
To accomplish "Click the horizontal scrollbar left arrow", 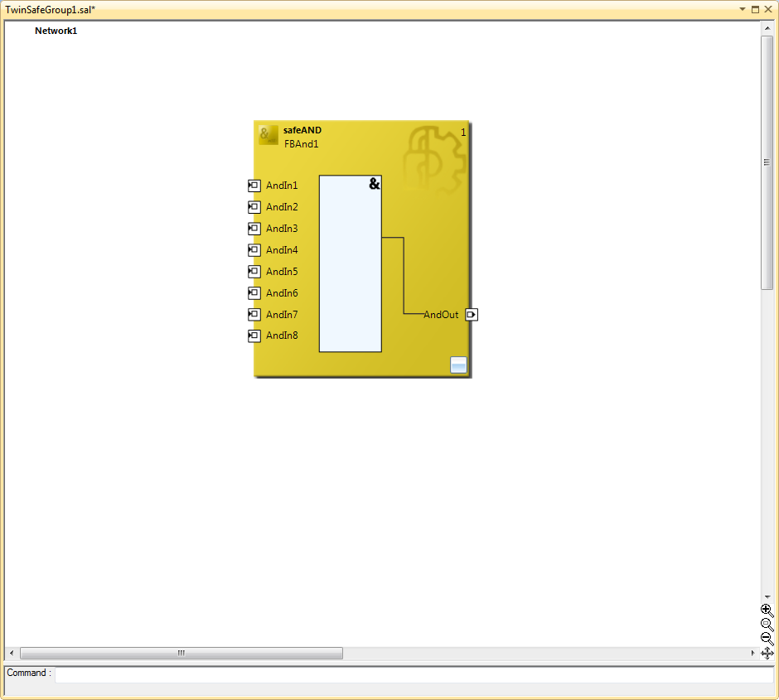I will tap(12, 654).
